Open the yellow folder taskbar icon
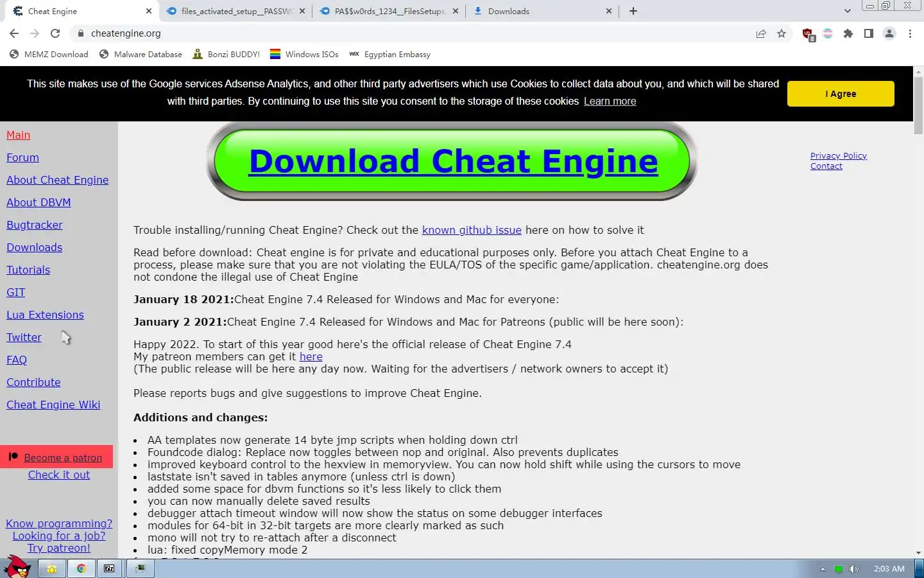 (x=52, y=568)
